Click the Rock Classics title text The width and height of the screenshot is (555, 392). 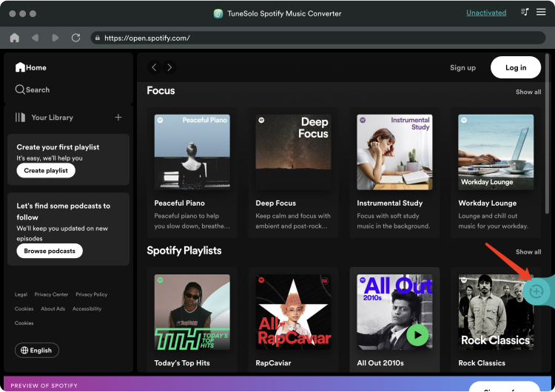pos(482,363)
